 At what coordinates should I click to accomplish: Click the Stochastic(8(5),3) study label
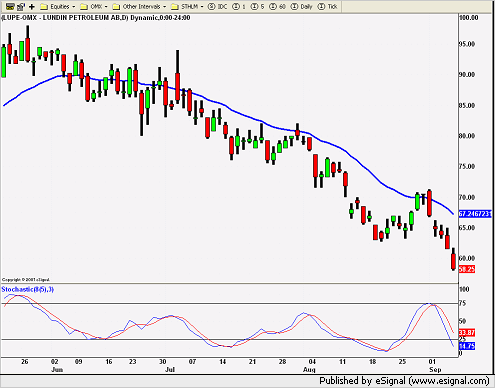coord(28,289)
